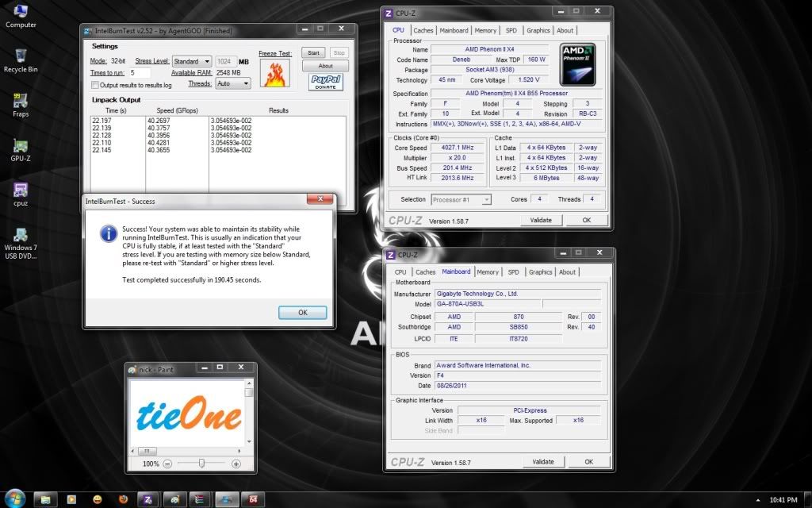Zoom in with Paint's plus icon
Image resolution: width=812 pixels, height=508 pixels.
pos(236,464)
